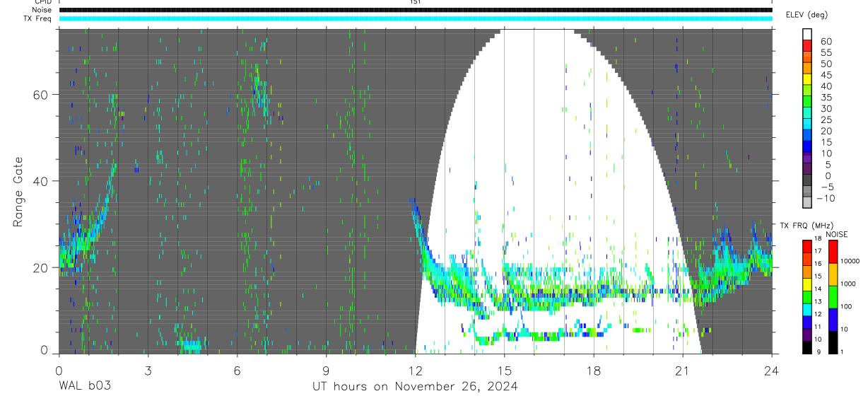Click the '12' tick on the UT hours axis
This screenshot has height=401, width=868.
point(415,370)
